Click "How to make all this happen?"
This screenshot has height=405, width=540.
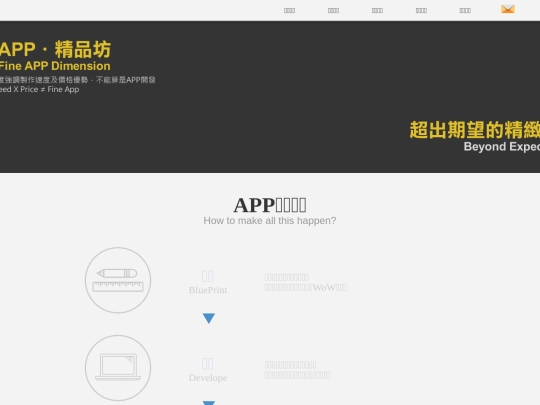click(270, 220)
